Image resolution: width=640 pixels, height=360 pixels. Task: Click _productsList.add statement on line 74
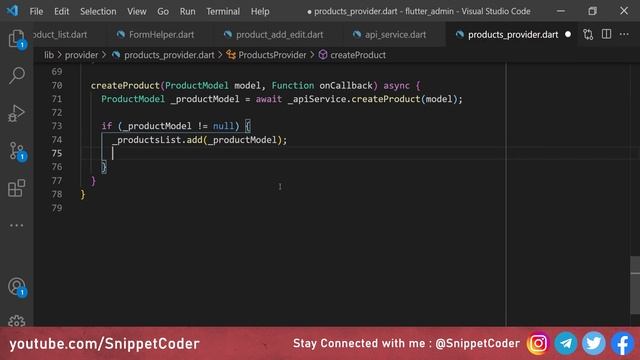[x=200, y=140]
